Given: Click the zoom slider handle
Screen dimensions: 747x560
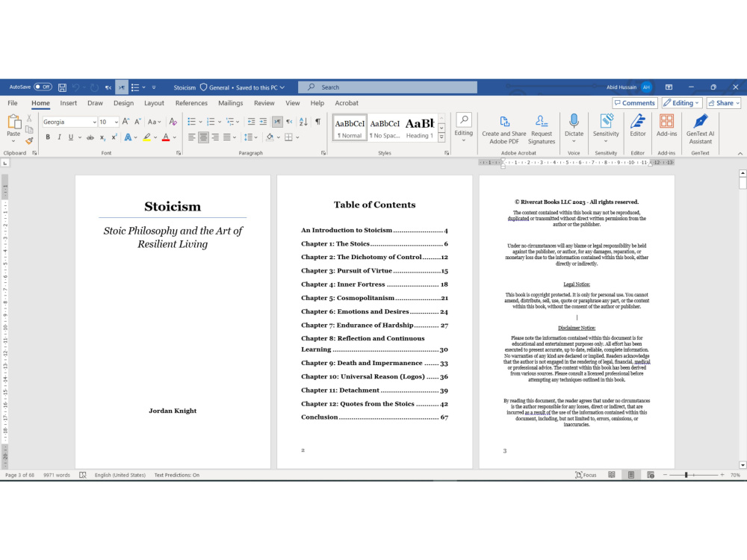Looking at the screenshot, I should [686, 475].
